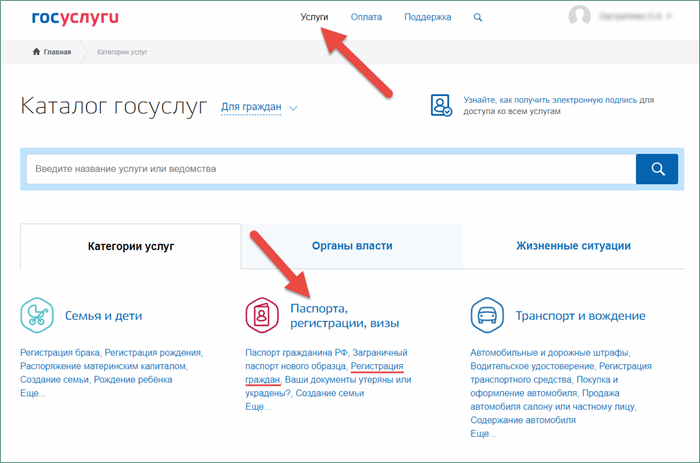700x463 pixels.
Task: Click Заграничный паспорт нового образца link
Action: [x=326, y=359]
